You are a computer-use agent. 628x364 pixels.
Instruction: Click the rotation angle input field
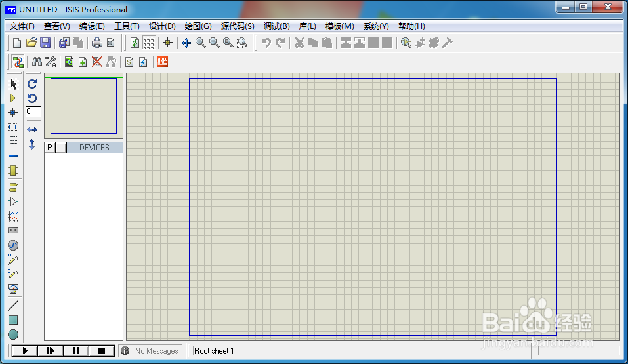pyautogui.click(x=33, y=111)
